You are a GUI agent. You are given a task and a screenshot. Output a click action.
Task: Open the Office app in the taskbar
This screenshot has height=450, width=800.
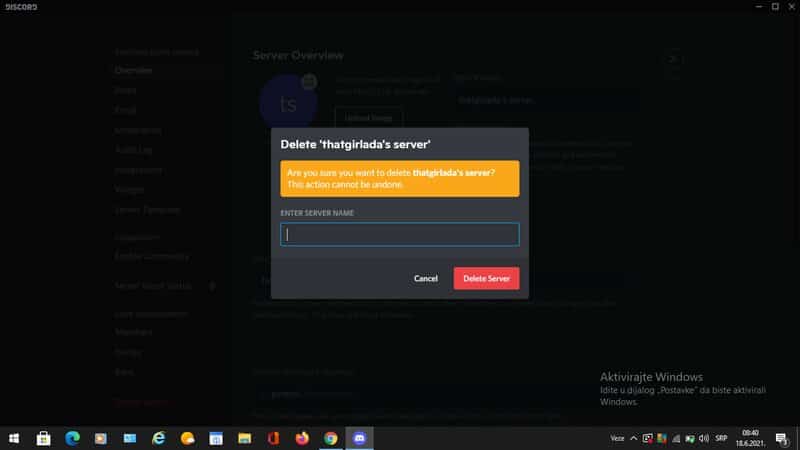[272, 438]
